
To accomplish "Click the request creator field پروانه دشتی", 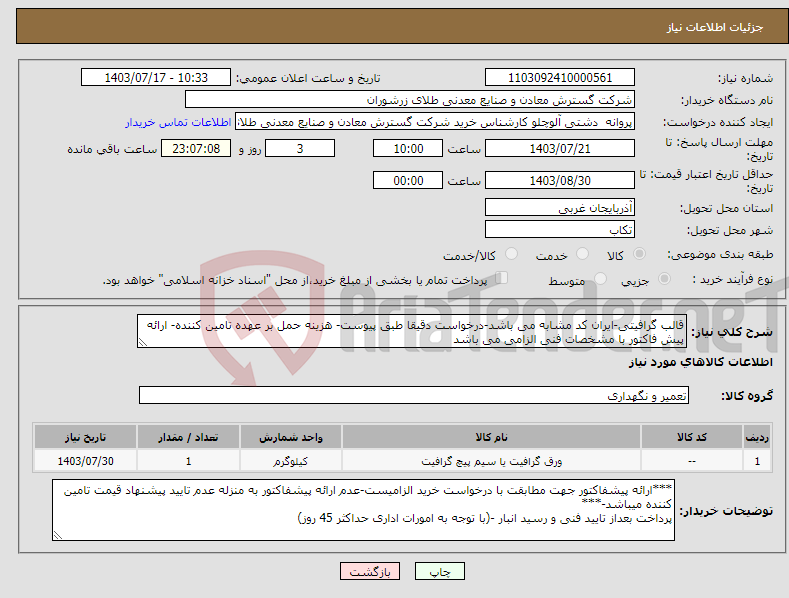I will (435, 122).
